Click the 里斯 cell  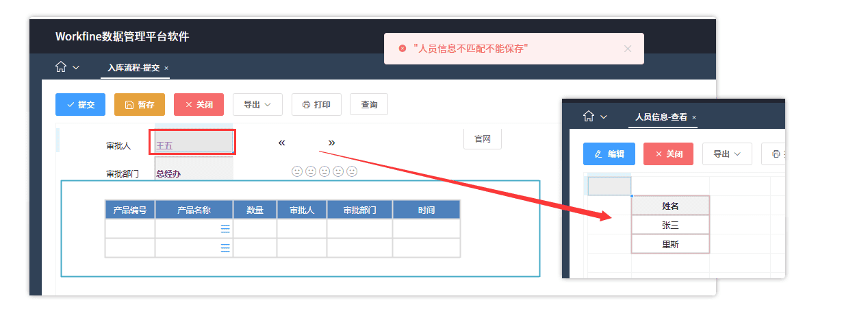[670, 244]
